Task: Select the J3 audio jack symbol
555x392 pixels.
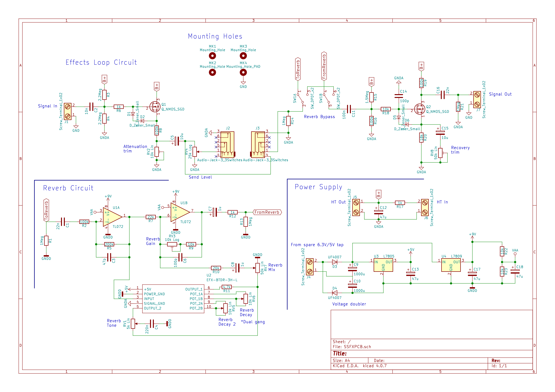Action: [x=258, y=144]
